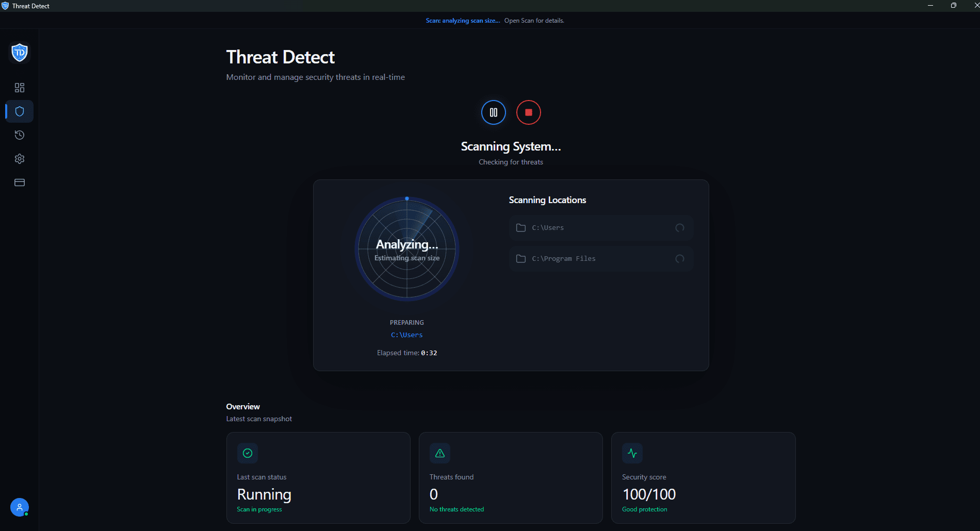
Task: Stop the running scan
Action: point(529,112)
